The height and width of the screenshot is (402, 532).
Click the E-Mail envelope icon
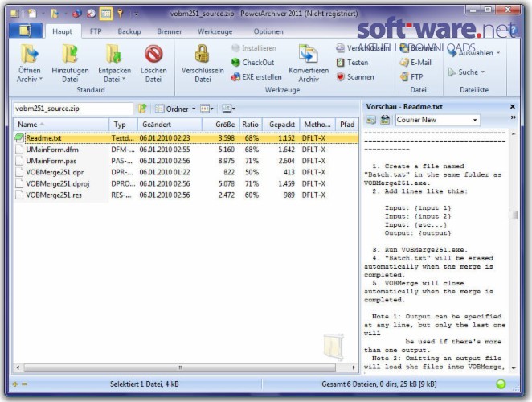click(x=404, y=63)
